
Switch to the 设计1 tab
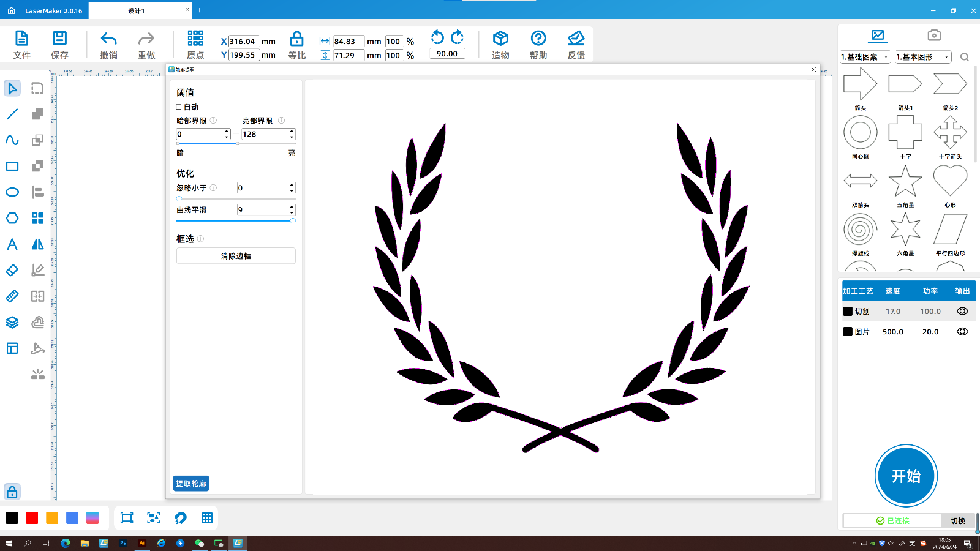pos(137,11)
